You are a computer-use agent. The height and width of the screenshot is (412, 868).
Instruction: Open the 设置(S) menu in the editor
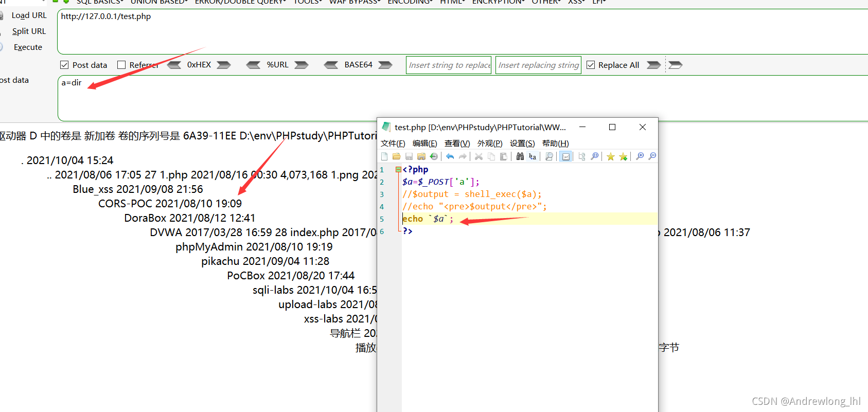coord(522,144)
